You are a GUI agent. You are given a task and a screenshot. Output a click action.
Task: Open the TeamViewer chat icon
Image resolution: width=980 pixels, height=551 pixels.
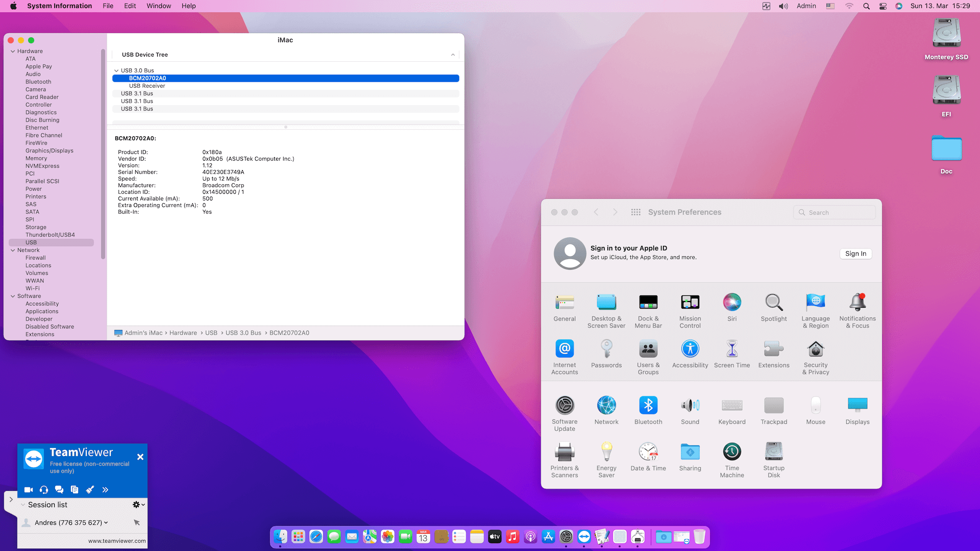coord(59,489)
